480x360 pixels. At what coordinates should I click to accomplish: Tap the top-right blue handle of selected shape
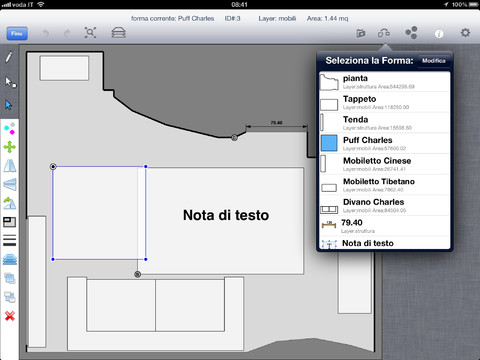[146, 166]
